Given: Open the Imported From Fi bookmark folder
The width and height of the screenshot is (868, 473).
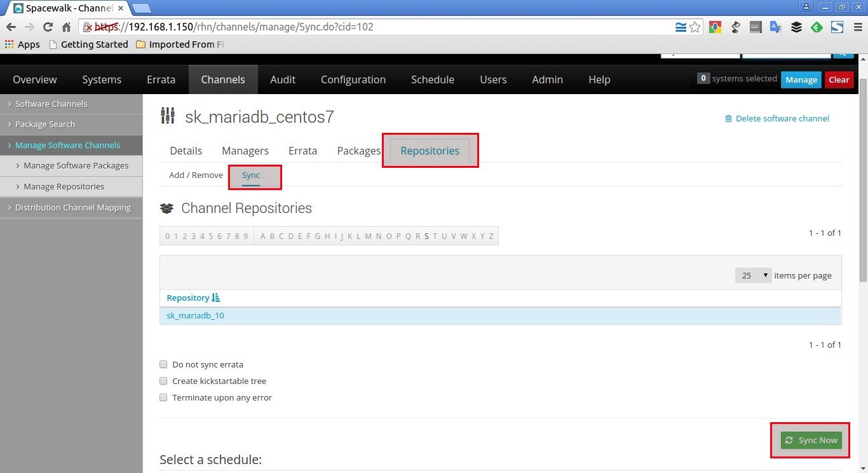Looking at the screenshot, I should coord(180,45).
